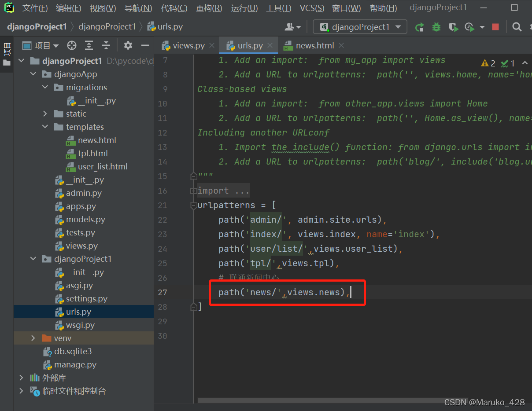The image size is (532, 411).
Task: Hide the project tool window
Action: click(145, 45)
